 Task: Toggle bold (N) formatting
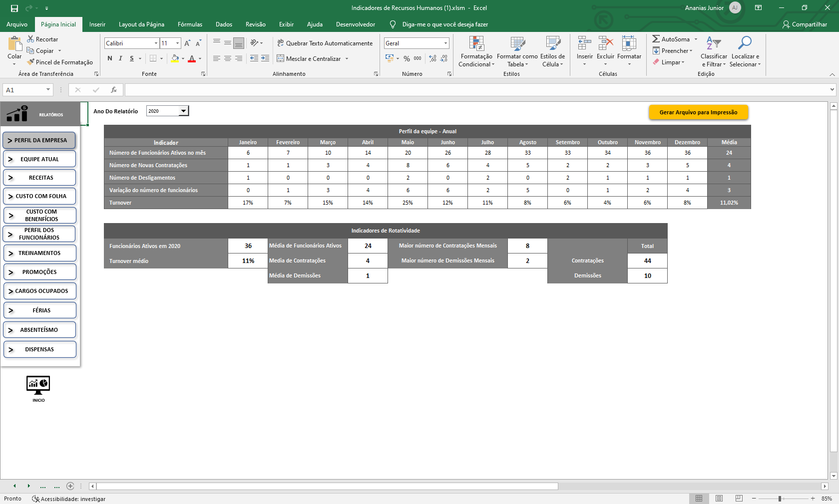point(110,58)
